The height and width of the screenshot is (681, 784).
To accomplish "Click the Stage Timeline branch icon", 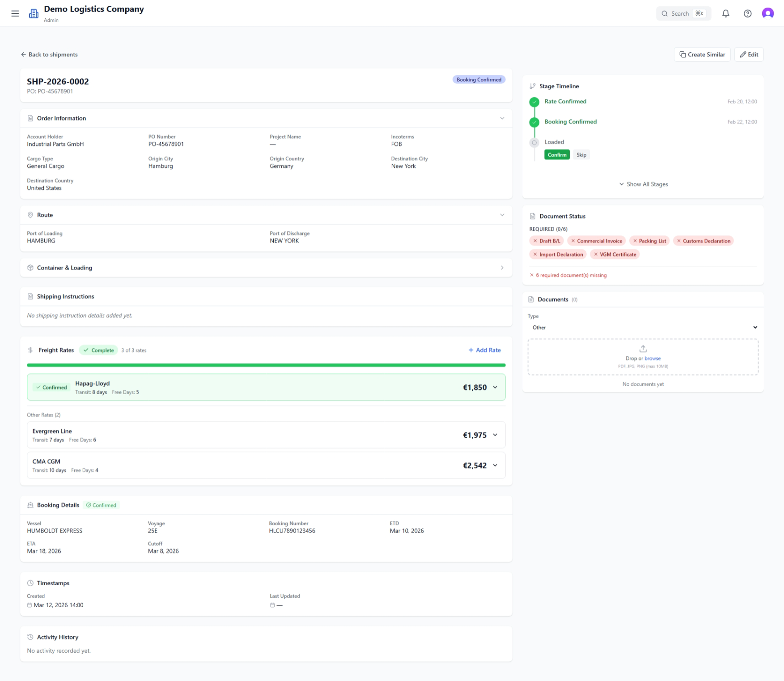I will tap(532, 86).
